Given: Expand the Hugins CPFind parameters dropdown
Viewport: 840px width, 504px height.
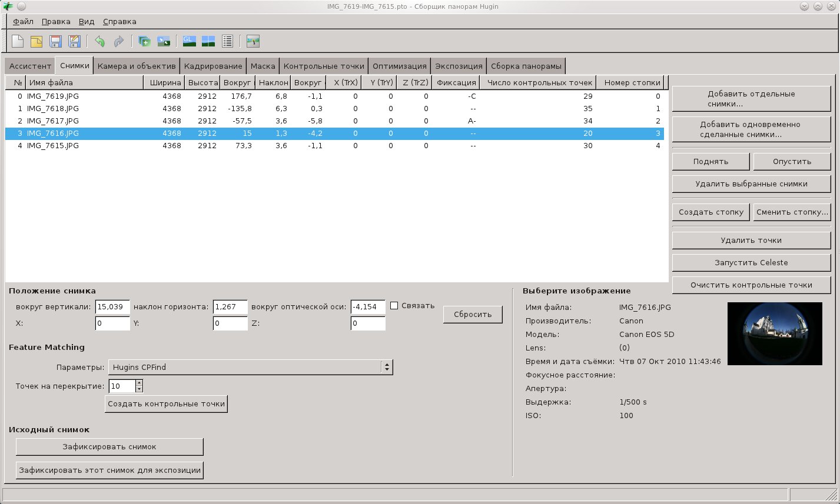Looking at the screenshot, I should pyautogui.click(x=387, y=367).
